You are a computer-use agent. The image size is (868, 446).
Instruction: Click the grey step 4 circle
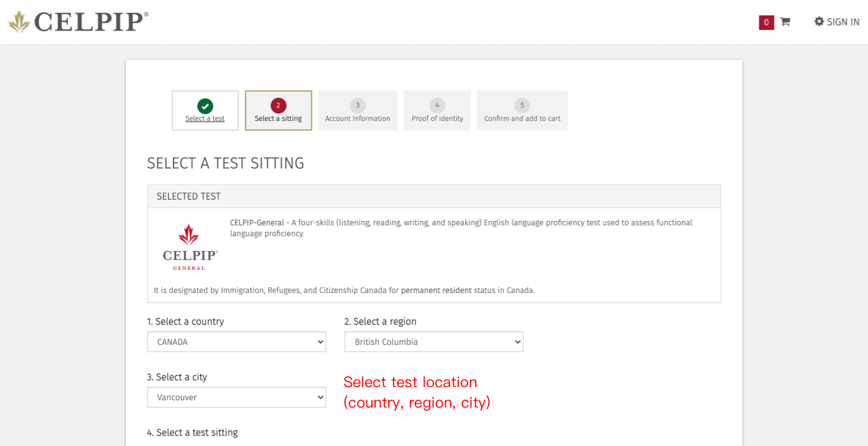(437, 105)
